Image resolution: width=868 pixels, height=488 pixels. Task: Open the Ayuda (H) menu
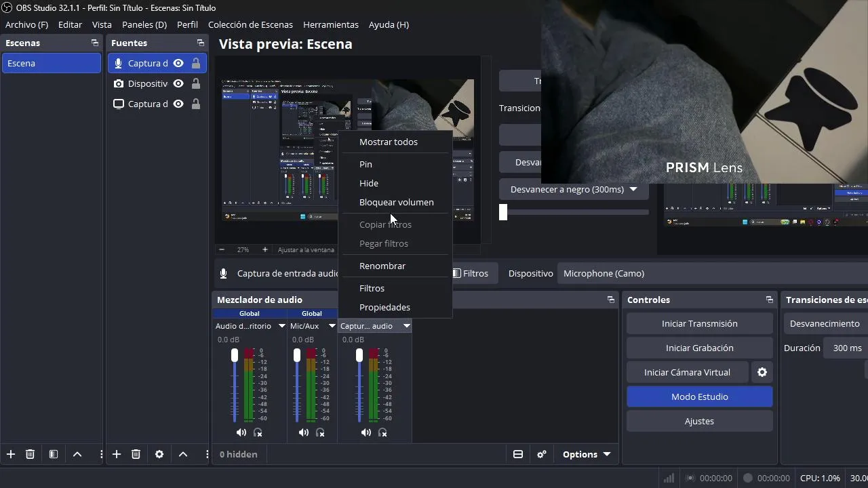[389, 24]
